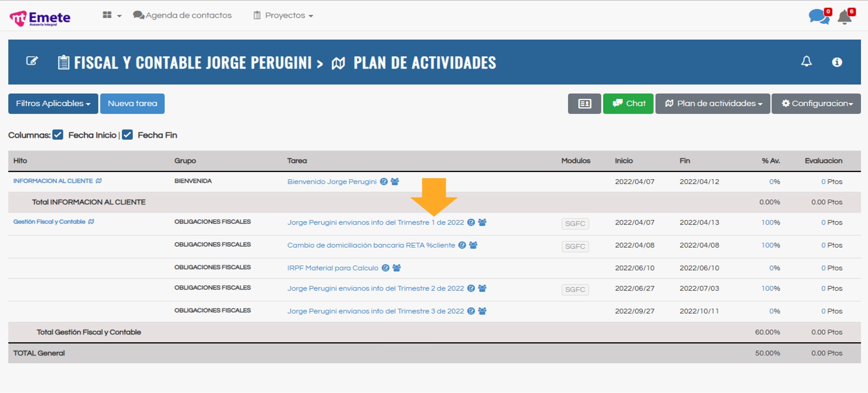Open the Proyectos menu

(283, 16)
